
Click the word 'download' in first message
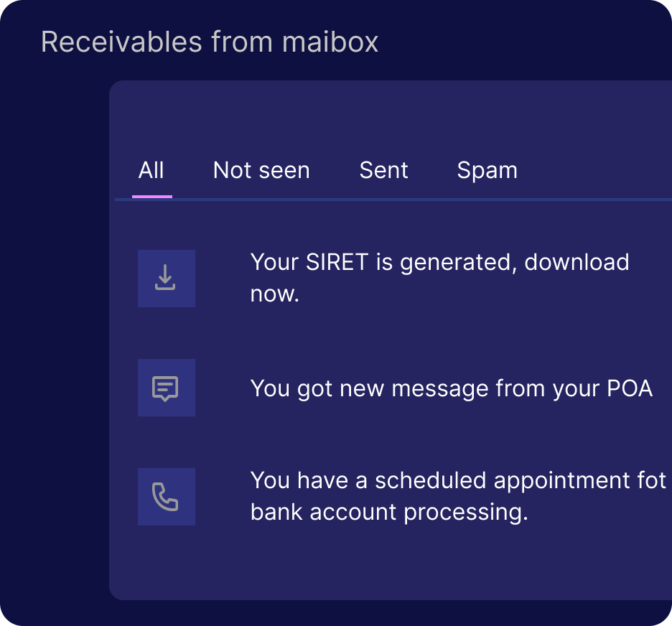coord(577,262)
